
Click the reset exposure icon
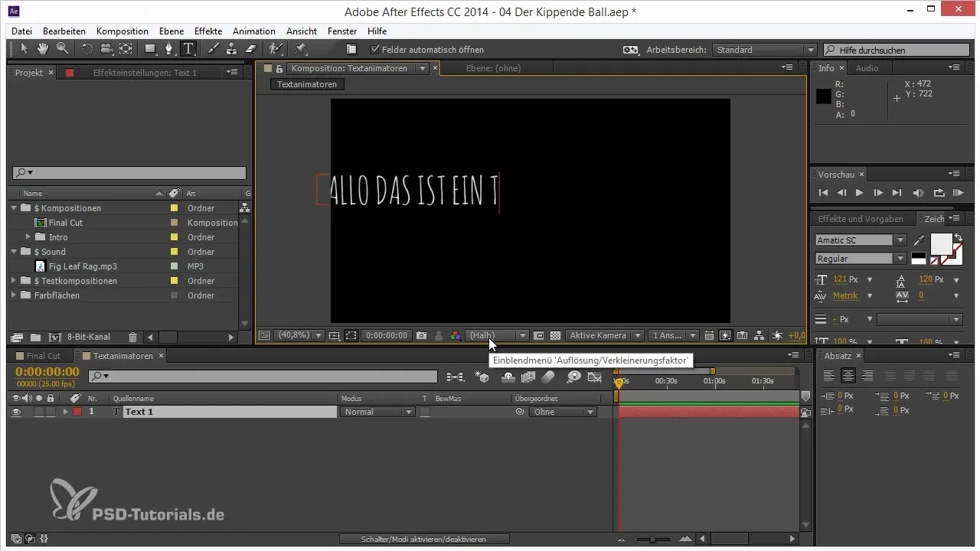(777, 335)
